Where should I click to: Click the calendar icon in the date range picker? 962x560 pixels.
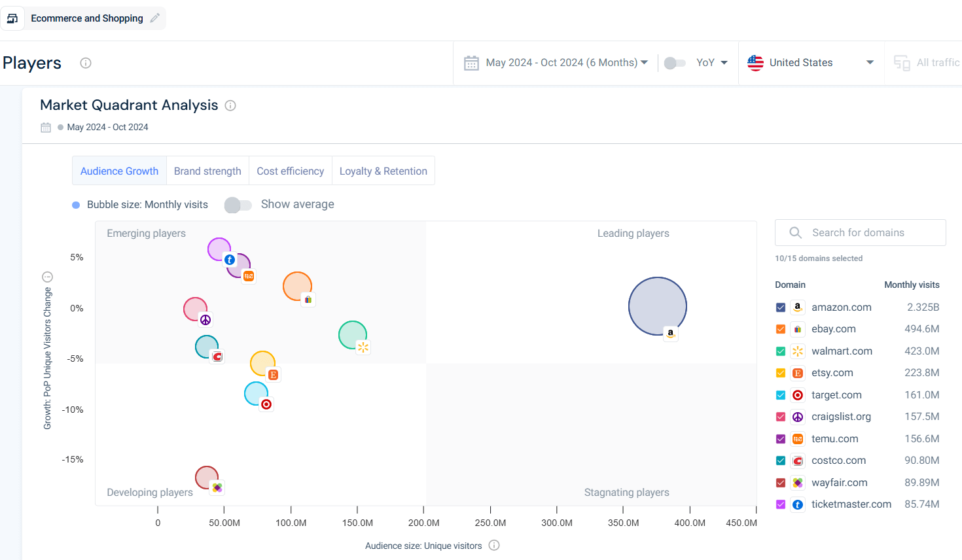pos(471,63)
